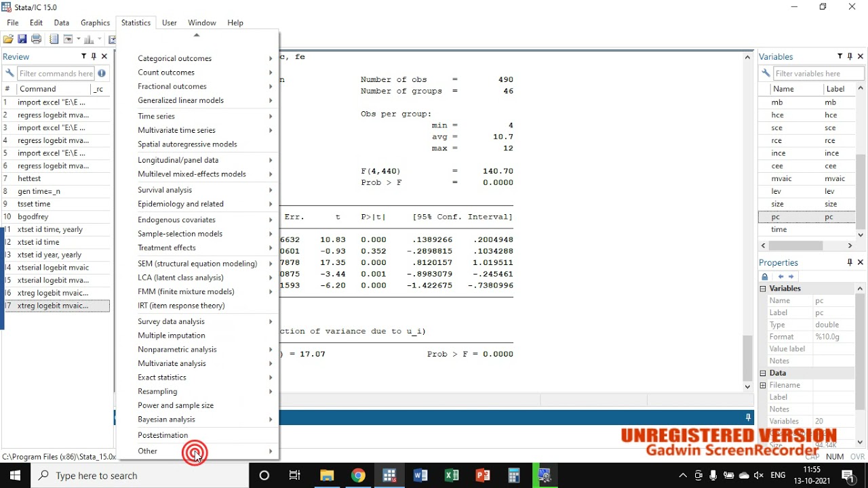Select the mvaic variable row
This screenshot has height=488, width=868.
[807, 179]
